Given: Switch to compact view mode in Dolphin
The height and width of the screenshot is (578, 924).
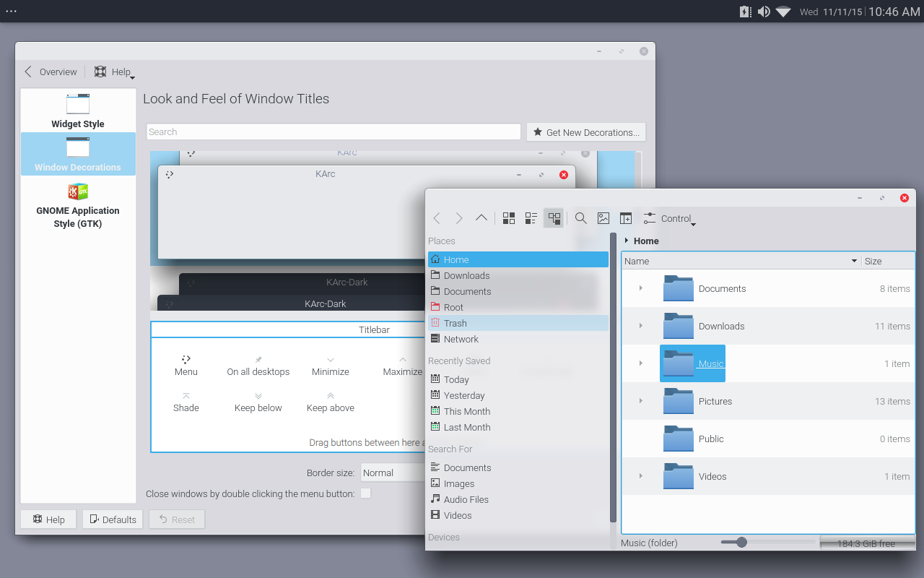Looking at the screenshot, I should point(531,218).
